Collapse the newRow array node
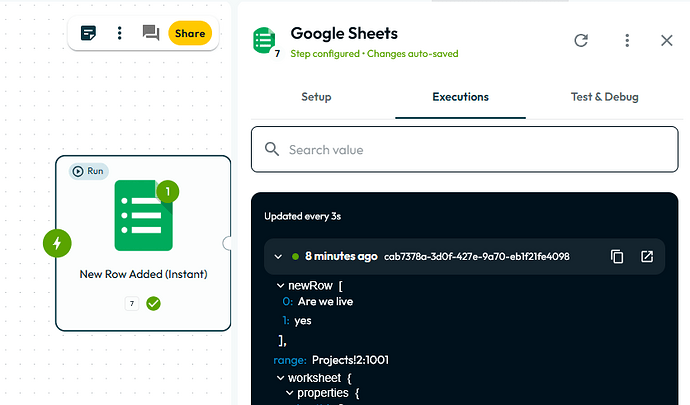Screen dimensions: 690x405 click(280, 286)
